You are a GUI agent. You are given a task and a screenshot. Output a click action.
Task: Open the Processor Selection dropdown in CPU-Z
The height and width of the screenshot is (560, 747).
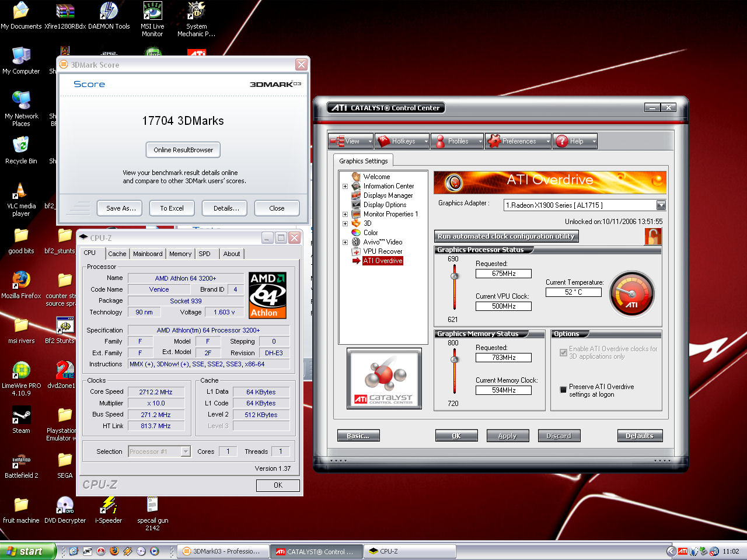pyautogui.click(x=186, y=452)
